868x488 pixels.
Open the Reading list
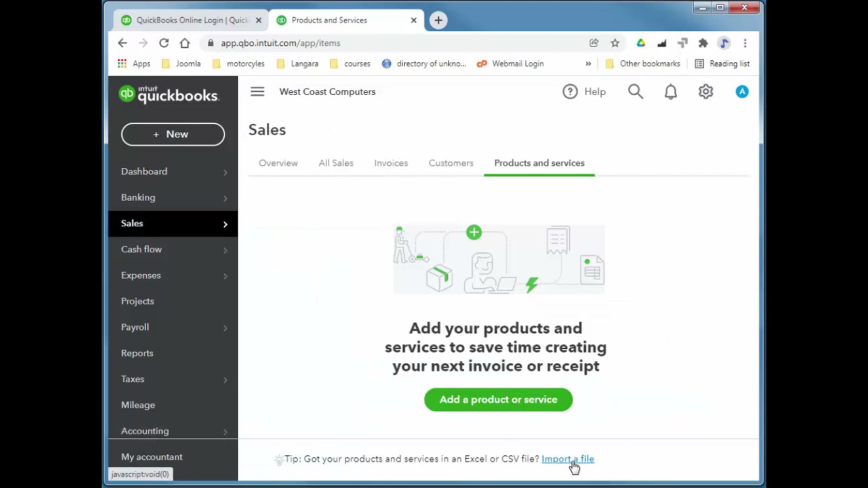722,64
